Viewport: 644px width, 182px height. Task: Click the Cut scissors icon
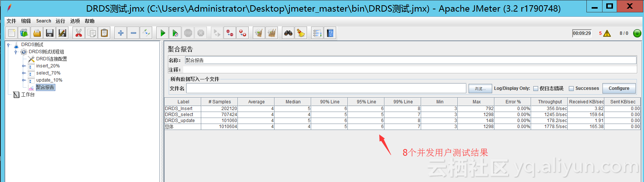click(x=79, y=33)
